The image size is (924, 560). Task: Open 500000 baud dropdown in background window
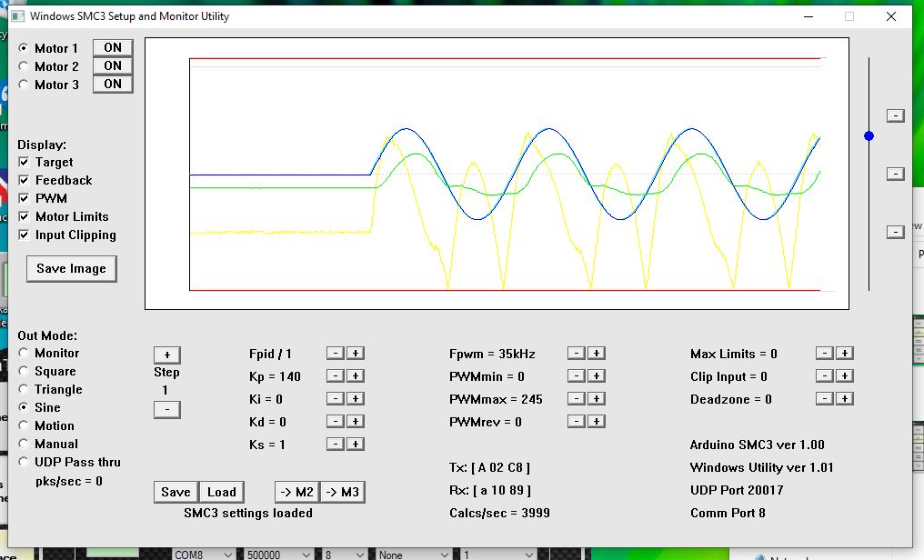point(278,555)
